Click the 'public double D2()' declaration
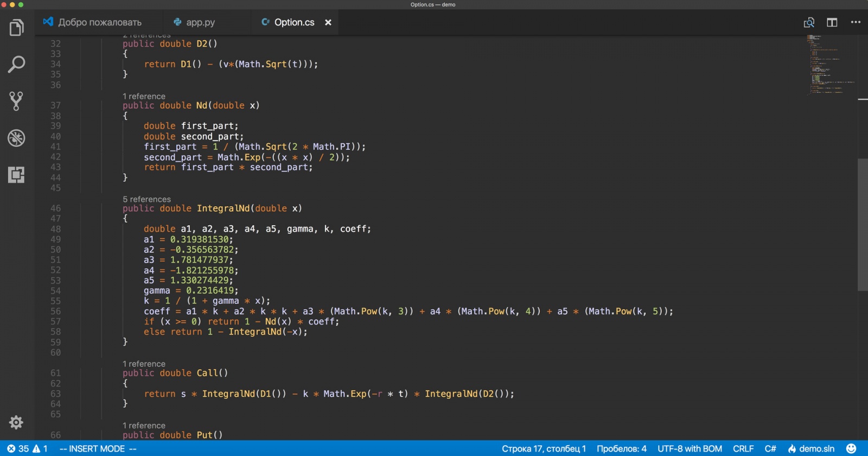Screen dimensions: 868x456 pyautogui.click(x=170, y=43)
